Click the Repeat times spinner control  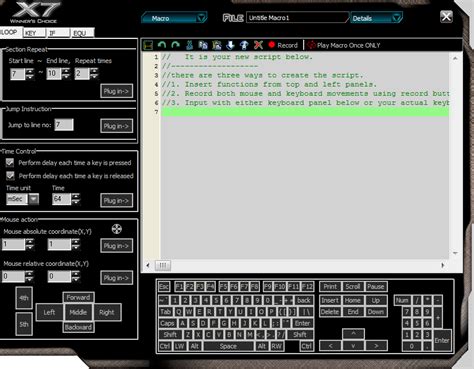tap(94, 74)
